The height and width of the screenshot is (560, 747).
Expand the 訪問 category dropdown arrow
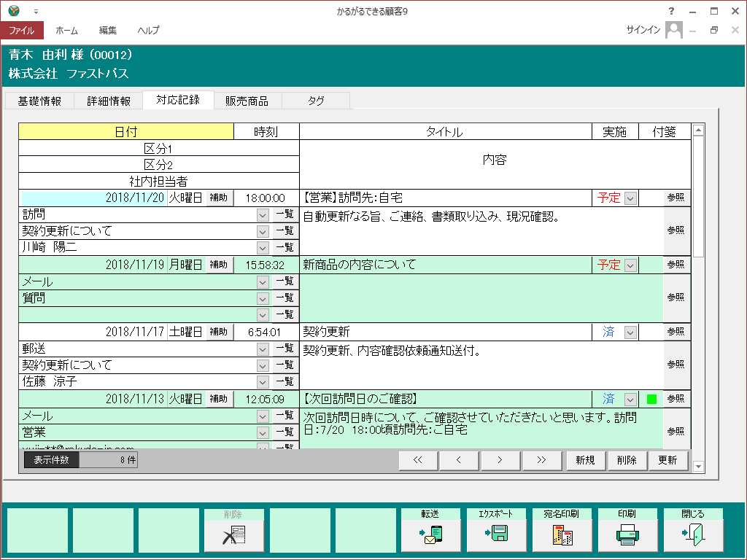click(263, 215)
